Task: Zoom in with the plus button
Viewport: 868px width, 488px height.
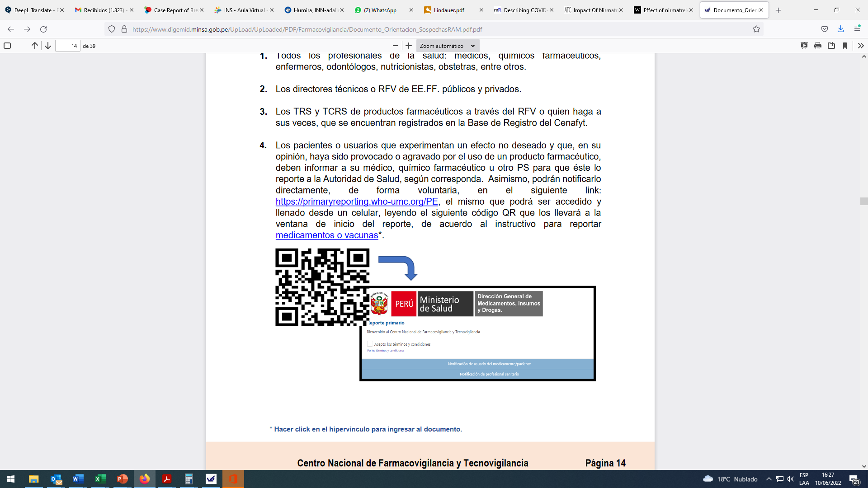Action: (409, 46)
